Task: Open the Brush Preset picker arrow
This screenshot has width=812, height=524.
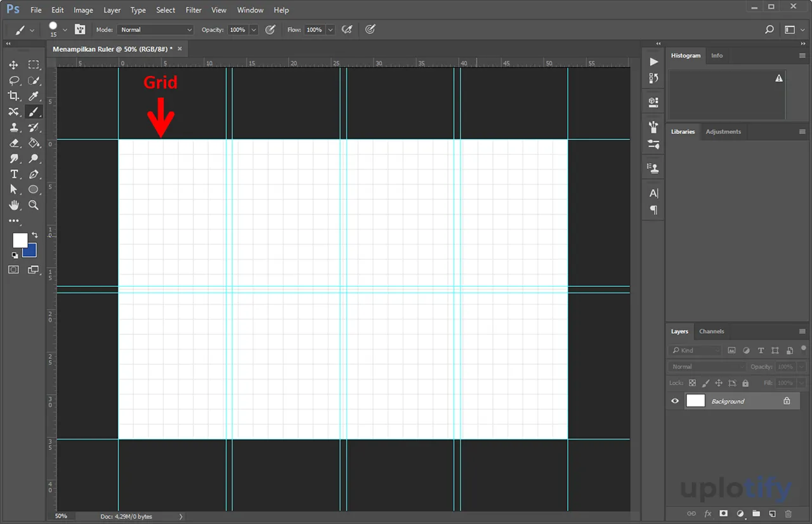Action: click(65, 30)
